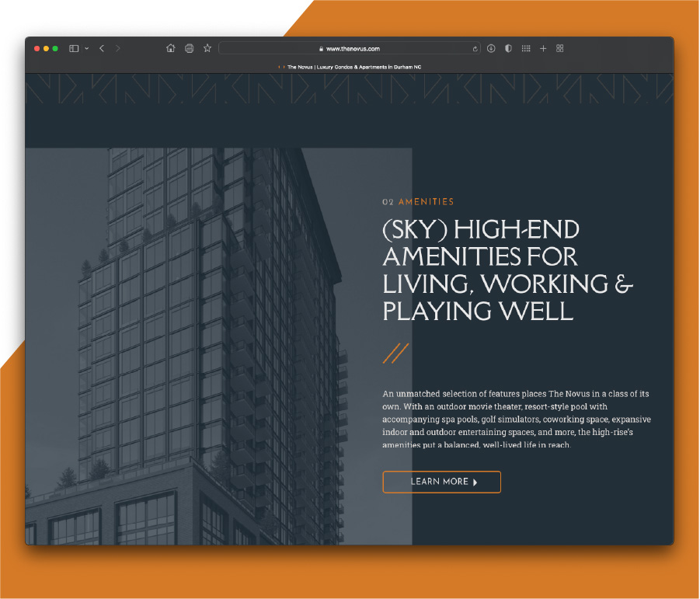Show downloads with the download icon
Screen dimensions: 700x599
pyautogui.click(x=491, y=48)
